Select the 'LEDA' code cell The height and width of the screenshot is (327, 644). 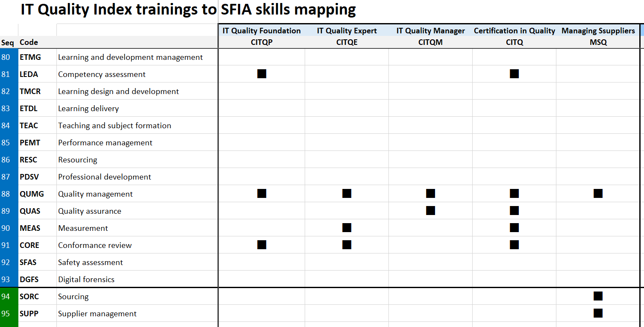click(37, 74)
